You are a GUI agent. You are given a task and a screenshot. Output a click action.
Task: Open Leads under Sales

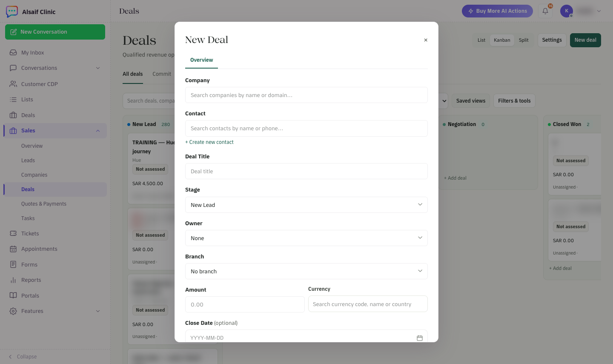click(x=28, y=161)
